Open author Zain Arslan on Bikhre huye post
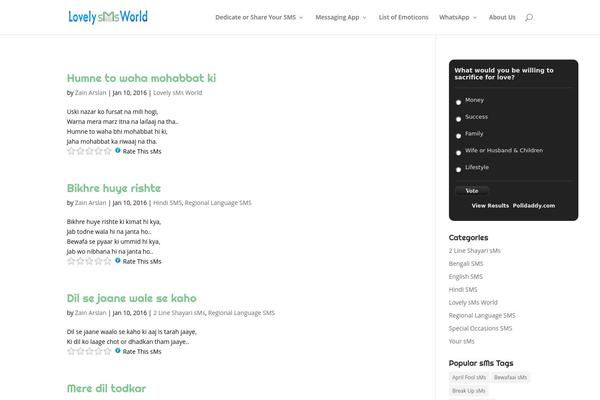 (90, 203)
